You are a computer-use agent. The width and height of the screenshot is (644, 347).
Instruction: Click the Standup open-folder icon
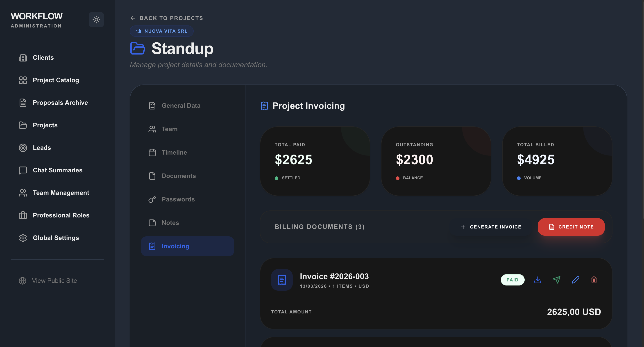coord(138,48)
